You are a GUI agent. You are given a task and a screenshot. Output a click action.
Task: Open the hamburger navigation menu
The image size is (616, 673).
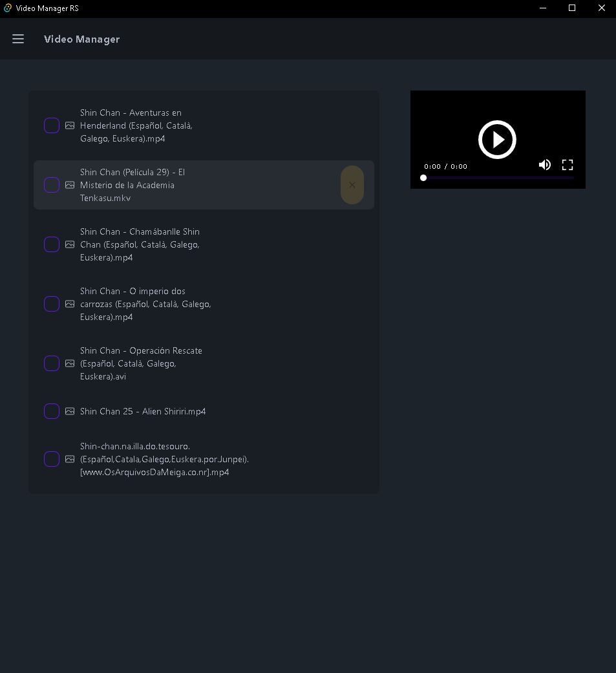[x=18, y=39]
